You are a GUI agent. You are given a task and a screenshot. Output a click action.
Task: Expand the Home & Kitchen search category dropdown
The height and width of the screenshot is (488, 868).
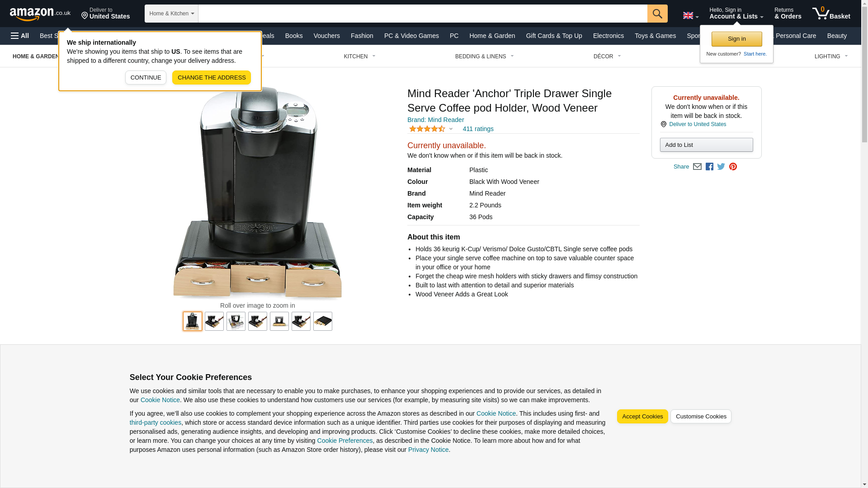(x=171, y=14)
